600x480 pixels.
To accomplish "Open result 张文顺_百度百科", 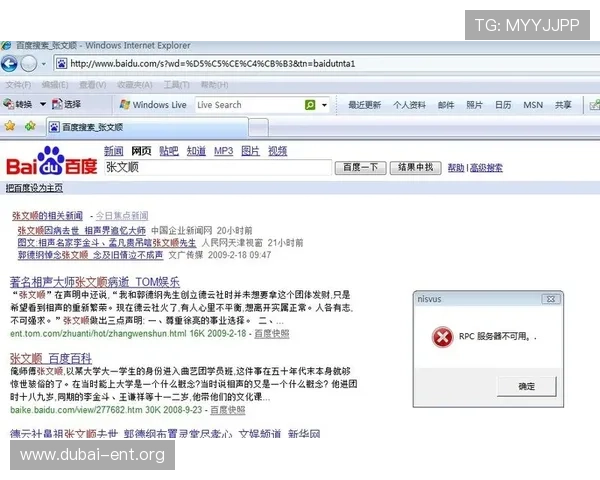I will pyautogui.click(x=51, y=359).
